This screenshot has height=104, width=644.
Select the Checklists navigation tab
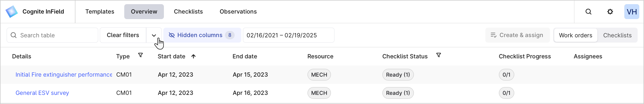click(188, 12)
